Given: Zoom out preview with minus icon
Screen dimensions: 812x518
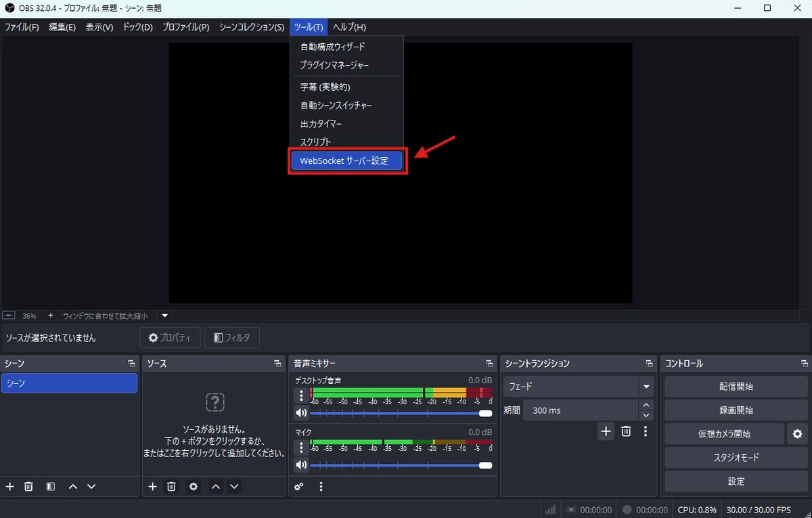Looking at the screenshot, I should pyautogui.click(x=9, y=316).
